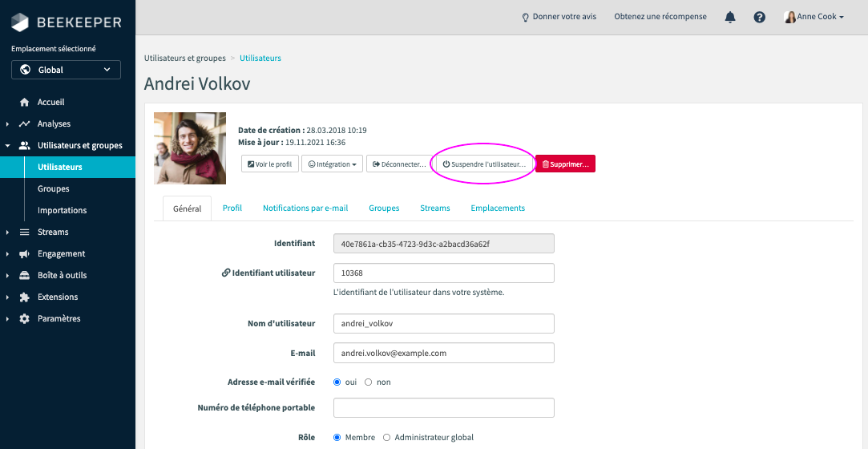Open the help question mark icon

click(759, 17)
